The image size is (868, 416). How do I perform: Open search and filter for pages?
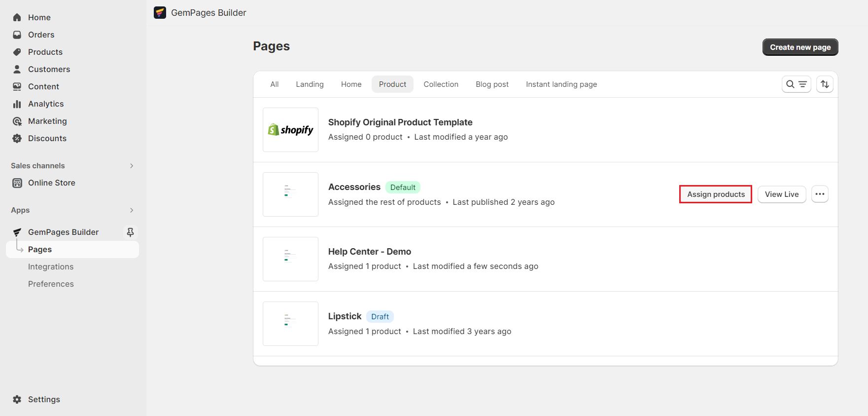click(x=796, y=84)
